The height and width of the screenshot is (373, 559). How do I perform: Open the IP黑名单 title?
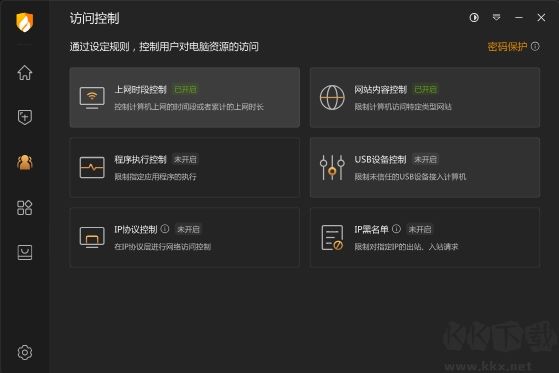[371, 229]
